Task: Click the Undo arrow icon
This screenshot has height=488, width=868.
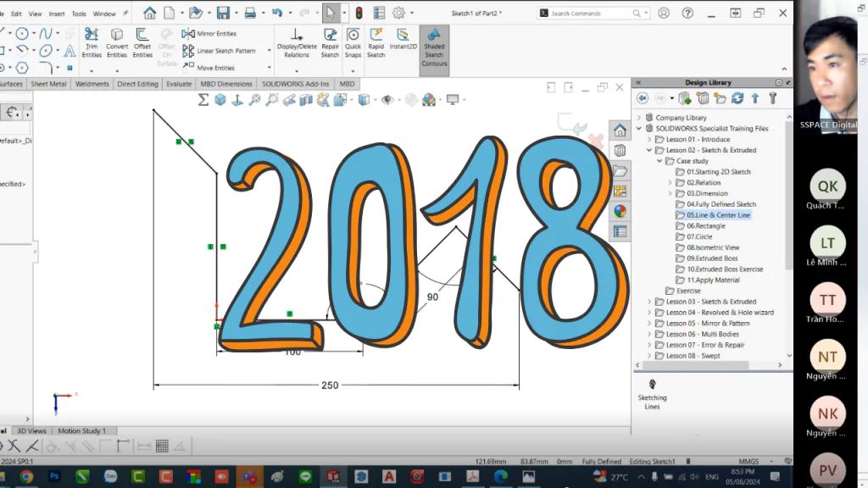Action: (x=277, y=13)
